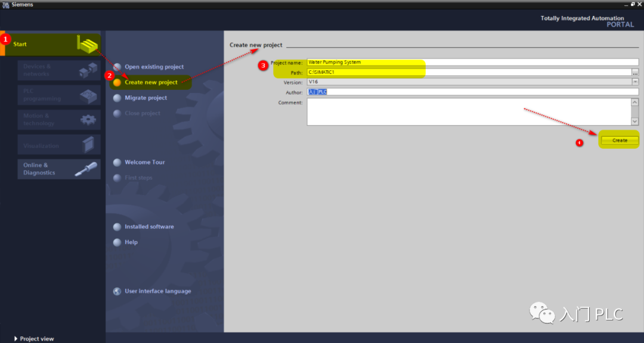The image size is (644, 343).
Task: Click the PLC programming chip icon
Action: pyautogui.click(x=88, y=95)
